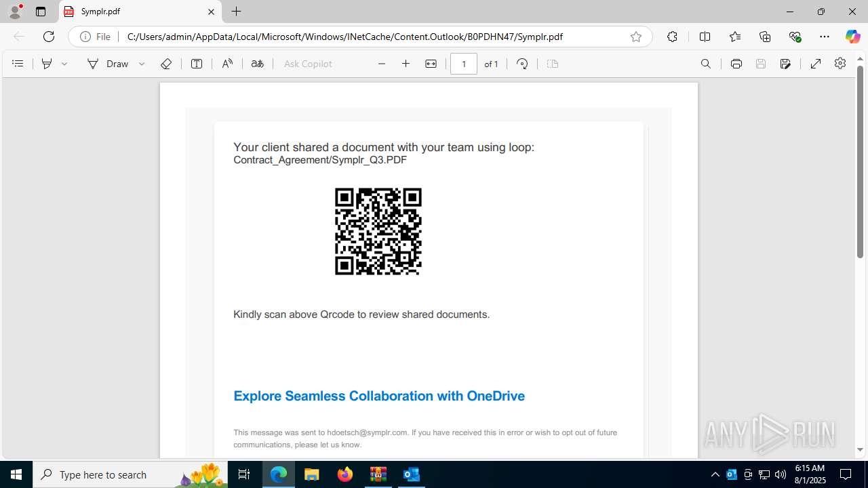Select the Highlight tool
The height and width of the screenshot is (488, 868).
tap(47, 64)
